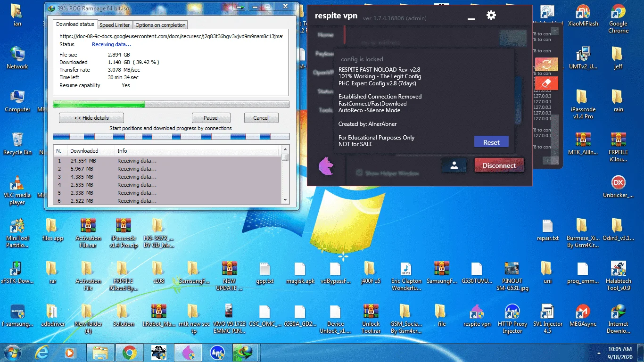Open SVL Injector 4.5 shortcut

coord(548,319)
